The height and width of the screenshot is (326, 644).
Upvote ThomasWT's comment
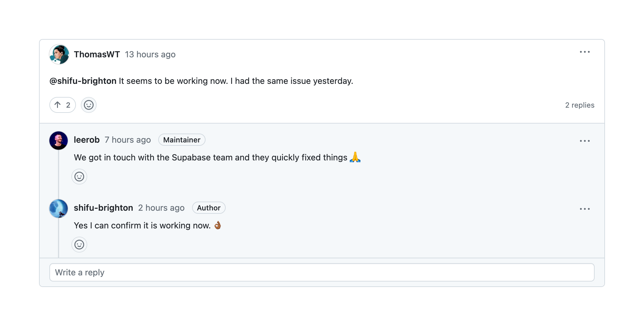tap(63, 105)
